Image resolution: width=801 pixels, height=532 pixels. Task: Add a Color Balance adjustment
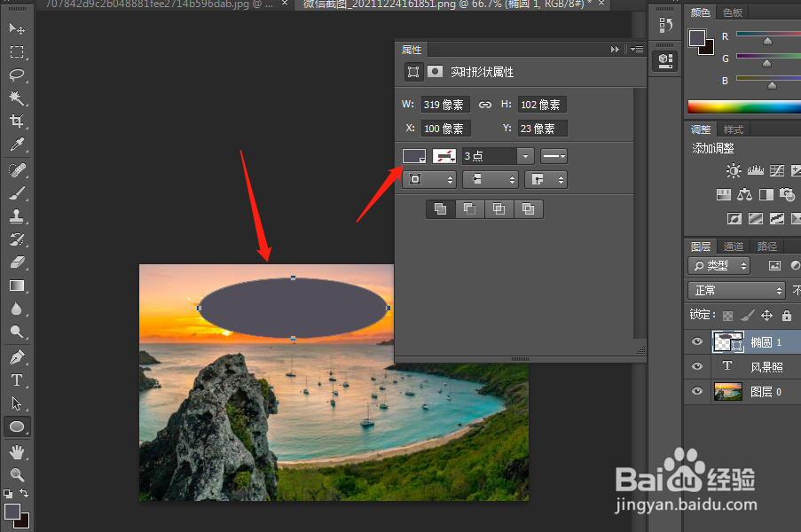click(745, 194)
